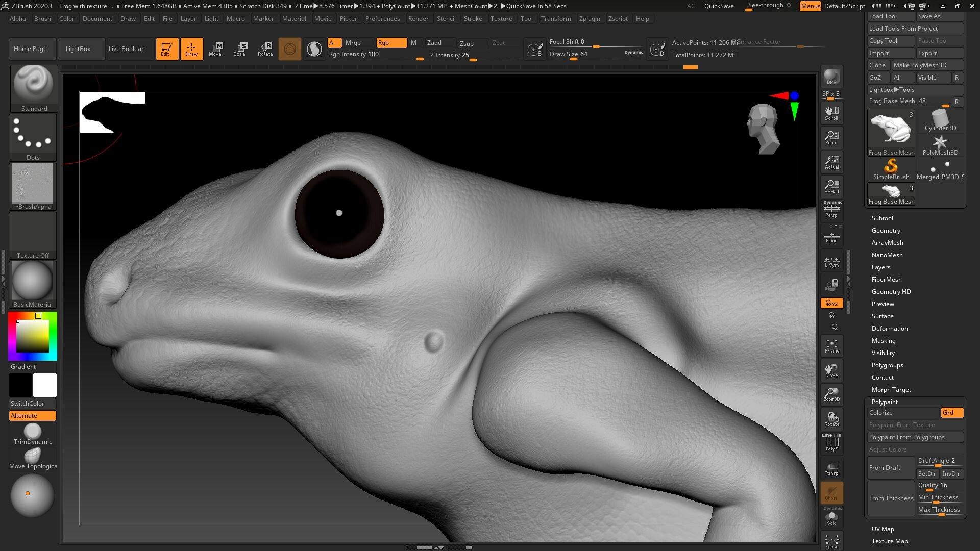
Task: Collapse the Polypaint subpalette
Action: point(884,402)
